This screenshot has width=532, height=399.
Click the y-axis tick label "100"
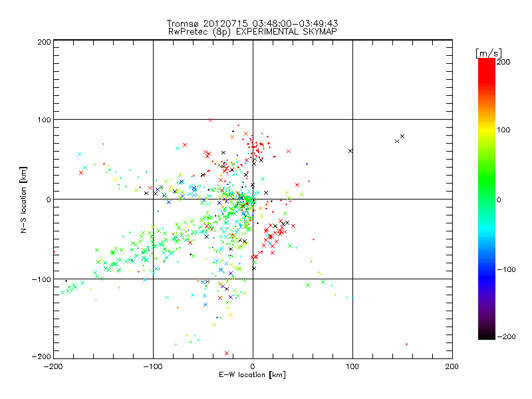point(44,120)
